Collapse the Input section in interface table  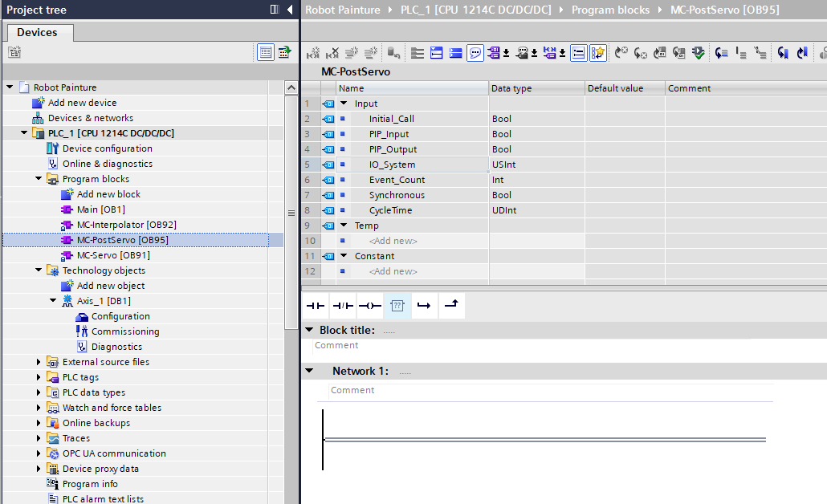[344, 104]
